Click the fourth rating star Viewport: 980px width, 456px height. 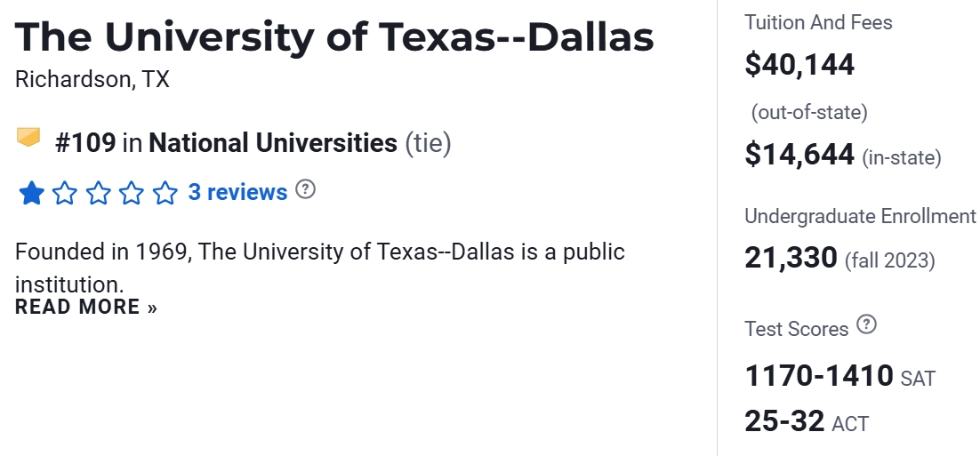click(132, 193)
